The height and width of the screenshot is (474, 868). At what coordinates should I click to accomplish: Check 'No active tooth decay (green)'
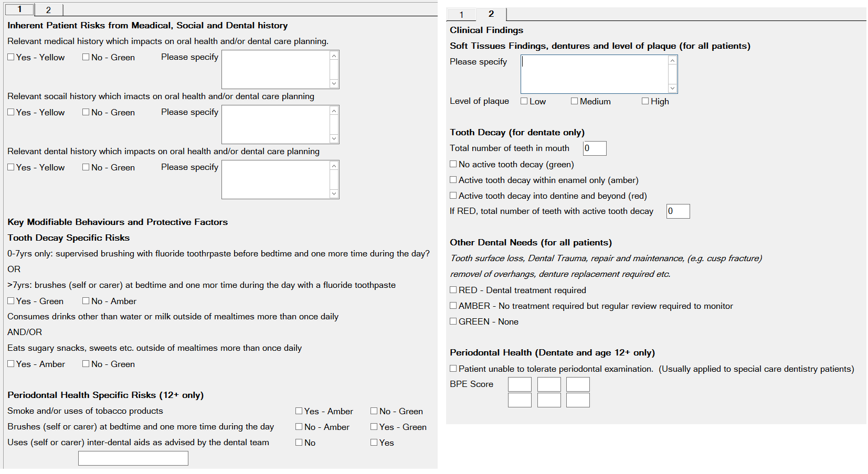click(453, 164)
